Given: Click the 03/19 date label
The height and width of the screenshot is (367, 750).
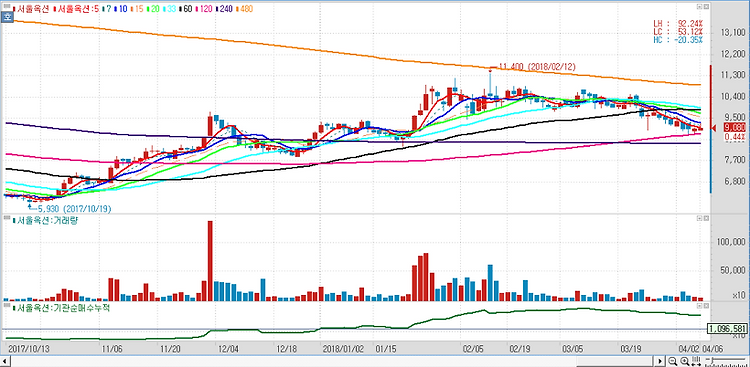Looking at the screenshot, I should 630,348.
